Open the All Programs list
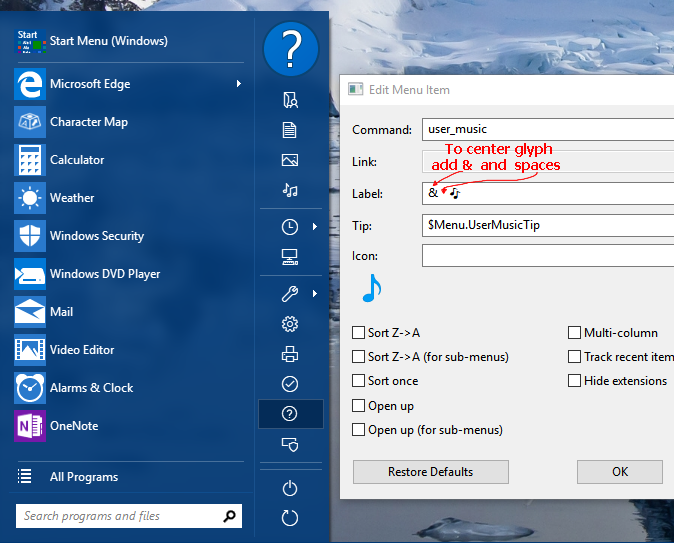 129,477
